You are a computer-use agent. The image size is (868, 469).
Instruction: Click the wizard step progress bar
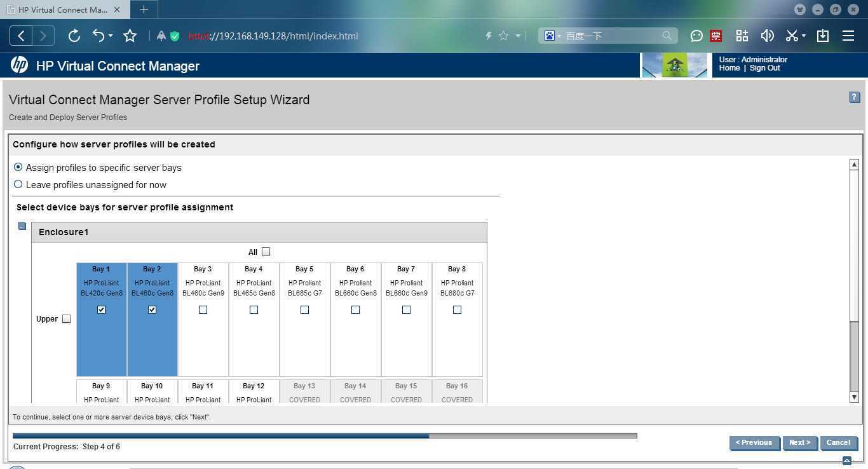click(325, 436)
